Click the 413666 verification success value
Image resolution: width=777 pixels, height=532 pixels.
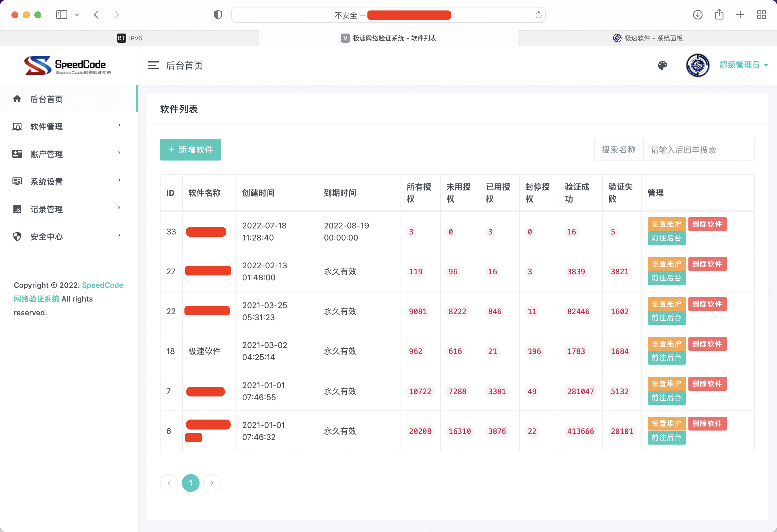[x=580, y=431]
